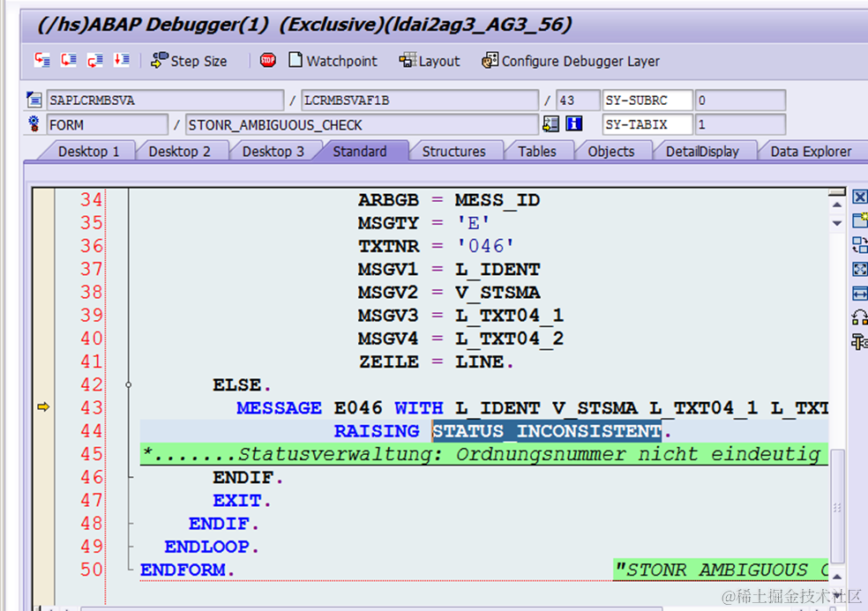Click the SY-TABIX value field showing 1

click(x=740, y=124)
